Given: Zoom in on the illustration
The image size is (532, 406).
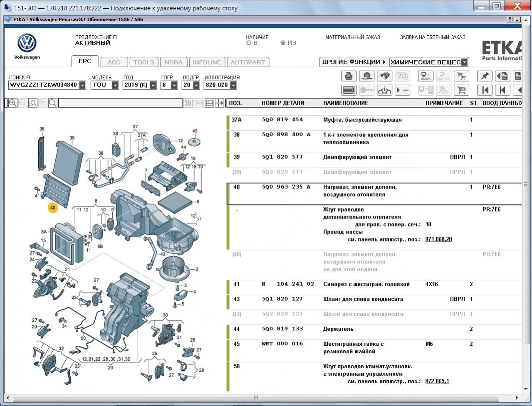Looking at the screenshot, I should 13,103.
